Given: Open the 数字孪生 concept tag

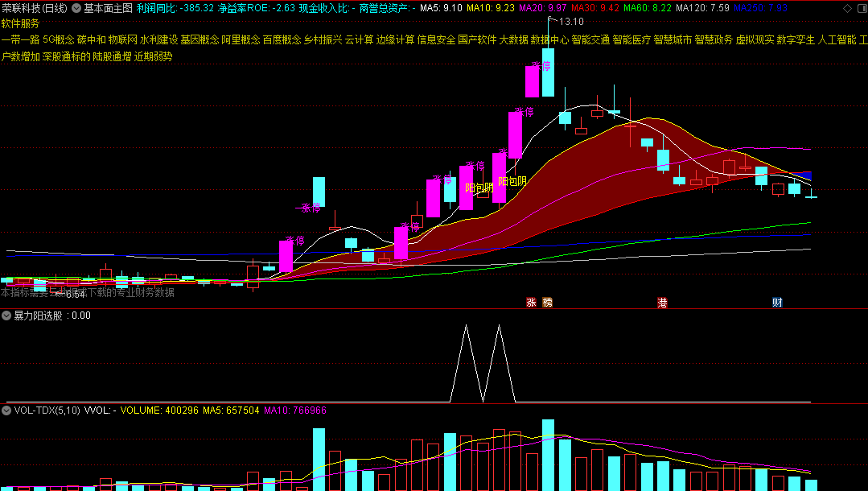Looking at the screenshot, I should 796,40.
